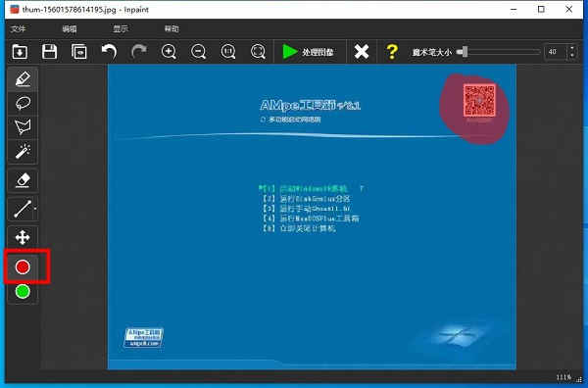Screen dimensions: 588x388
Task: Select the Marker tool in sidebar
Action: (x=23, y=79)
